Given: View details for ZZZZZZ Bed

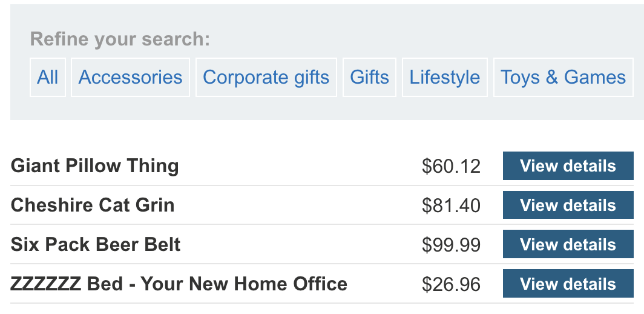Looking at the screenshot, I should click(567, 284).
